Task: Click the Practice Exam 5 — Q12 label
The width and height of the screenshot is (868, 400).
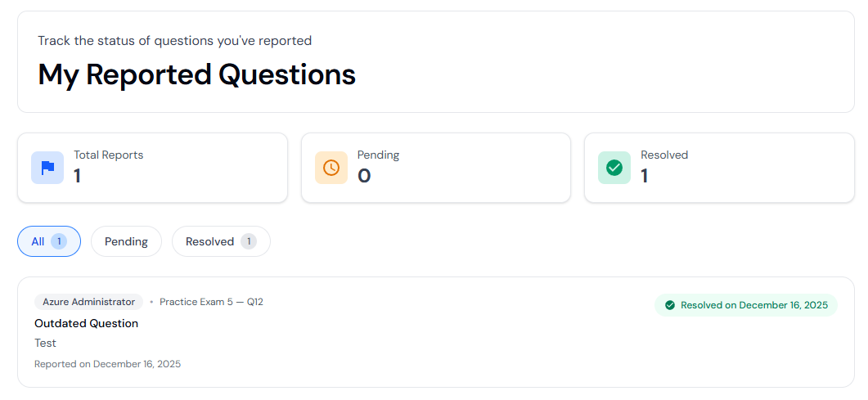Action: pyautogui.click(x=211, y=302)
